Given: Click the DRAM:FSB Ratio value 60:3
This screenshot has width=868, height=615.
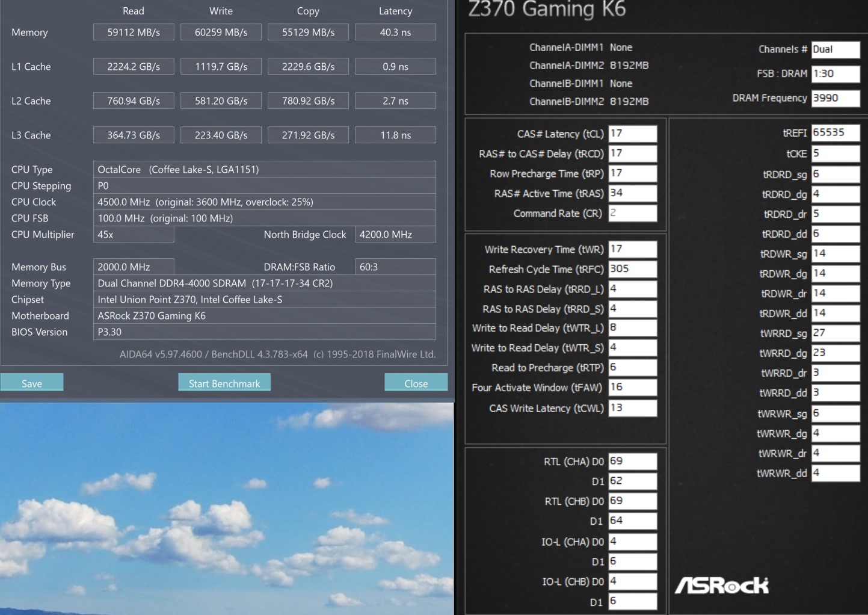Looking at the screenshot, I should tap(395, 267).
